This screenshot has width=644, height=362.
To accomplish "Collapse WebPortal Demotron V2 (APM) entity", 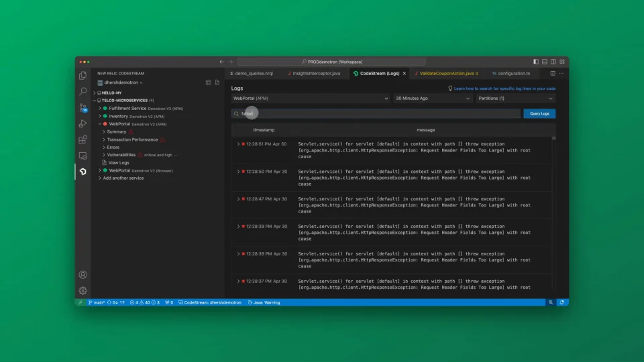I will coord(100,124).
